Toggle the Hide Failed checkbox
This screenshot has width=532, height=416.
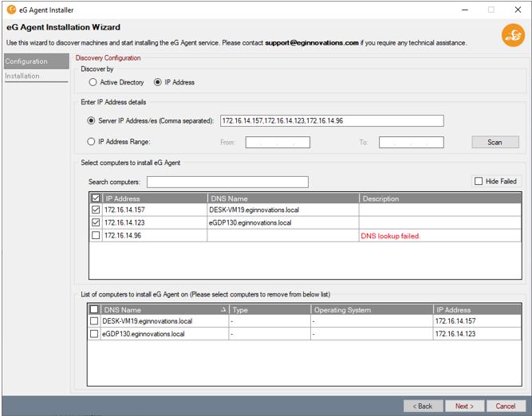click(x=479, y=182)
